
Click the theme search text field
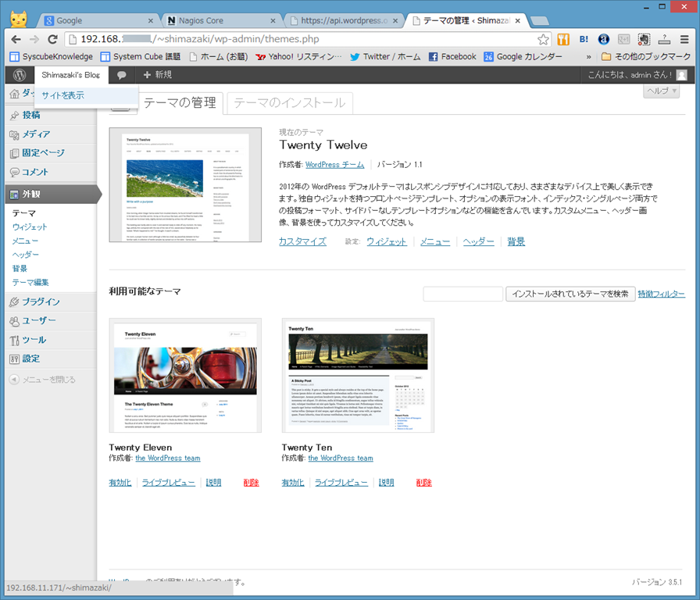[463, 294]
